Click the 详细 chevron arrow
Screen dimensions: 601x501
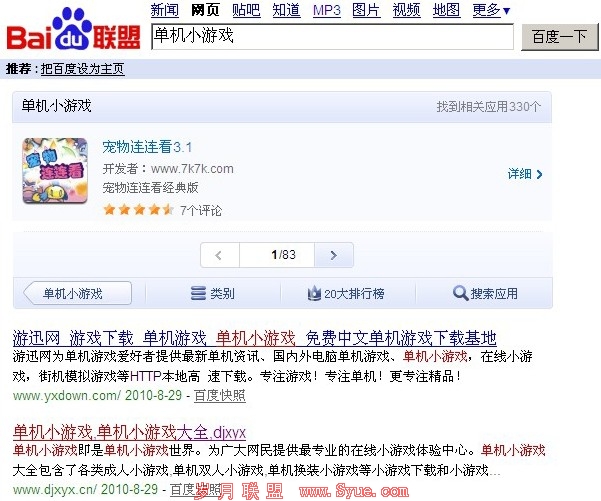pos(540,174)
